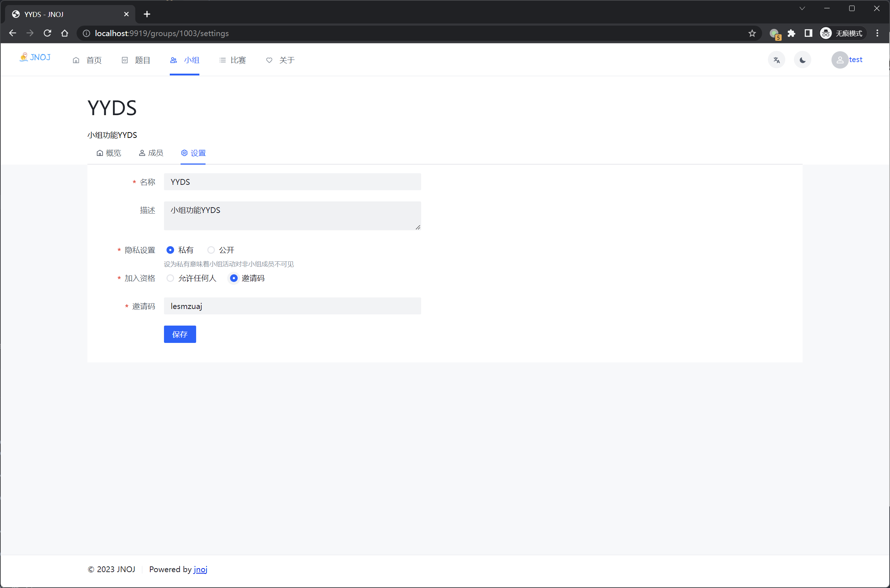Open the 关于 about nav item
The height and width of the screenshot is (588, 890).
click(x=280, y=60)
